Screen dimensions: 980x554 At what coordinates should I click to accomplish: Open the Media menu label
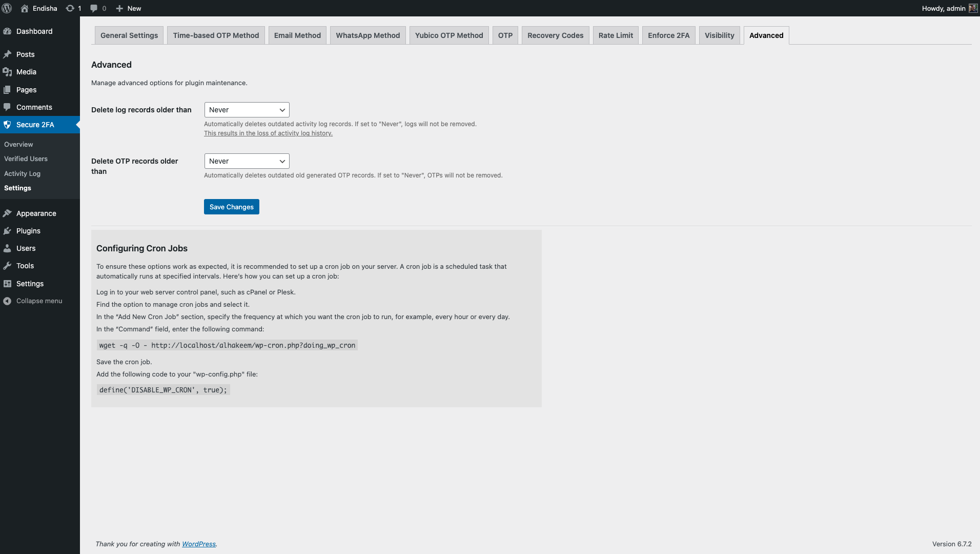click(x=26, y=72)
